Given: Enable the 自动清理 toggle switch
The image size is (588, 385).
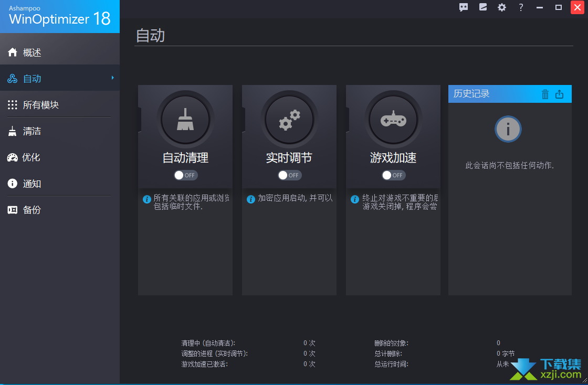Looking at the screenshot, I should click(x=186, y=175).
